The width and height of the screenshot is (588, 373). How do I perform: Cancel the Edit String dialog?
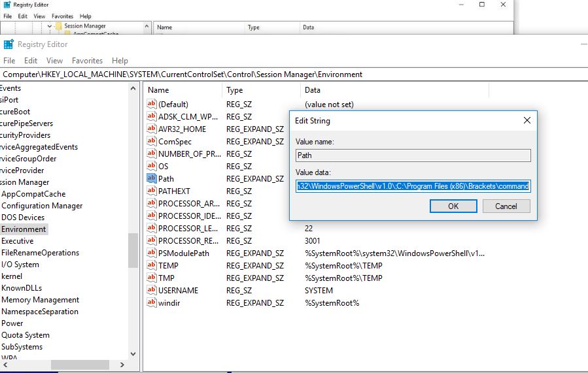click(506, 206)
